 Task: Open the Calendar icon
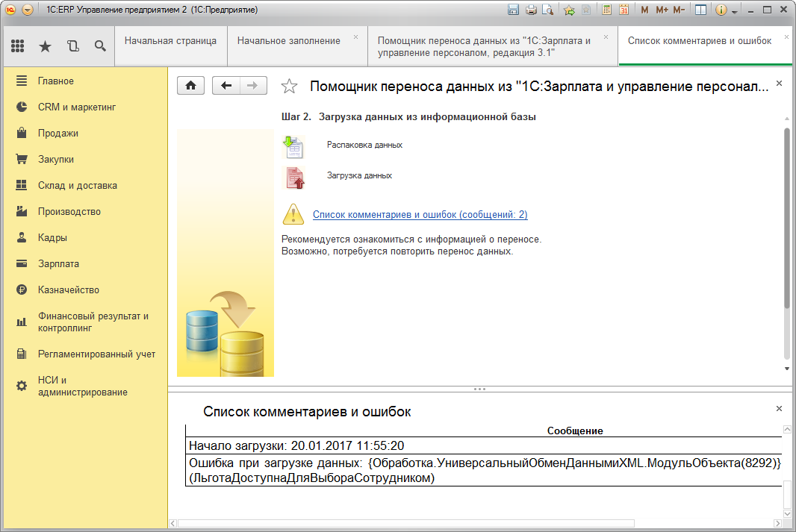pyautogui.click(x=624, y=10)
